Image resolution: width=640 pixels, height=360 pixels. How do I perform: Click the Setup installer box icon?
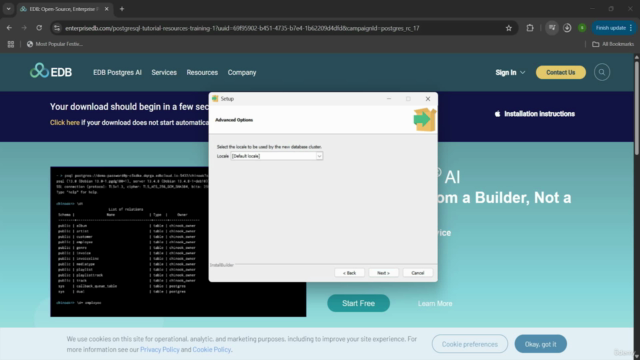[x=424, y=120]
